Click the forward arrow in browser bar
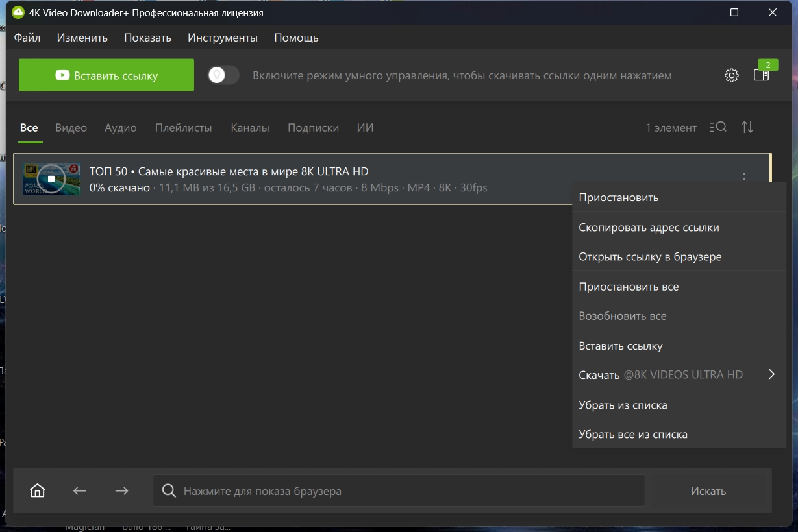The height and width of the screenshot is (532, 798). (x=121, y=491)
